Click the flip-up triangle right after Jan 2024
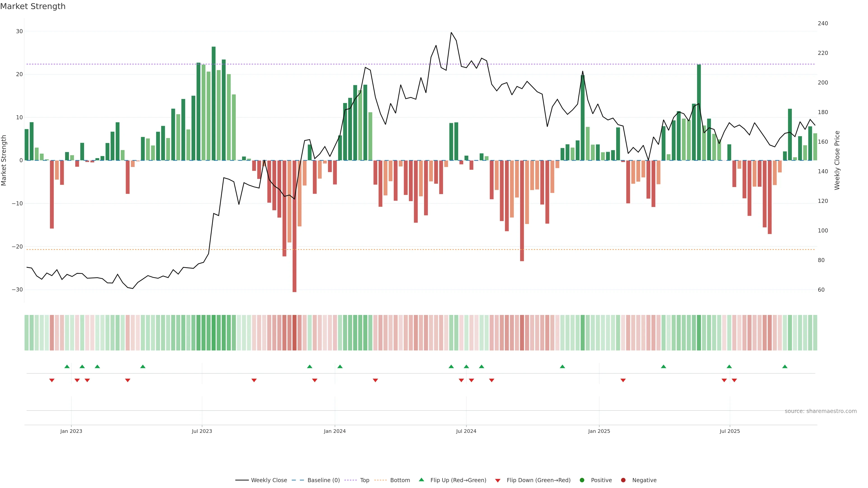Image resolution: width=868 pixels, height=488 pixels. tap(340, 366)
